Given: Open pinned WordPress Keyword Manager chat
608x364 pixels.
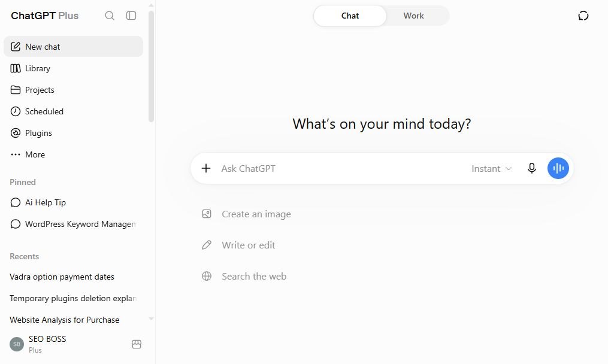Looking at the screenshot, I should [73, 224].
